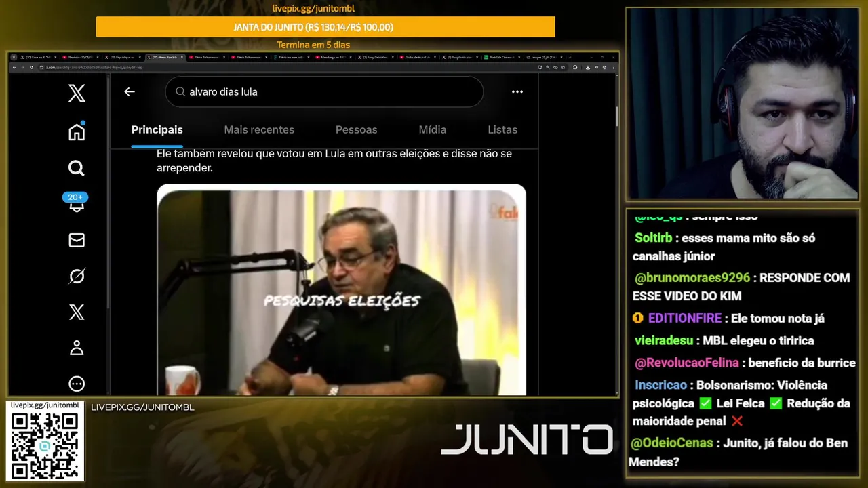The height and width of the screenshot is (488, 868).
Task: Click the streamer webcam feed
Action: point(742,104)
